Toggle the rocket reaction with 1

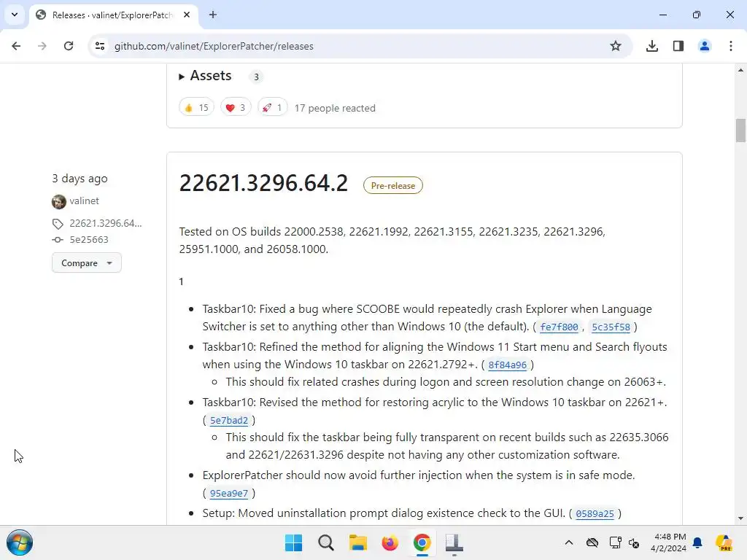(x=273, y=108)
